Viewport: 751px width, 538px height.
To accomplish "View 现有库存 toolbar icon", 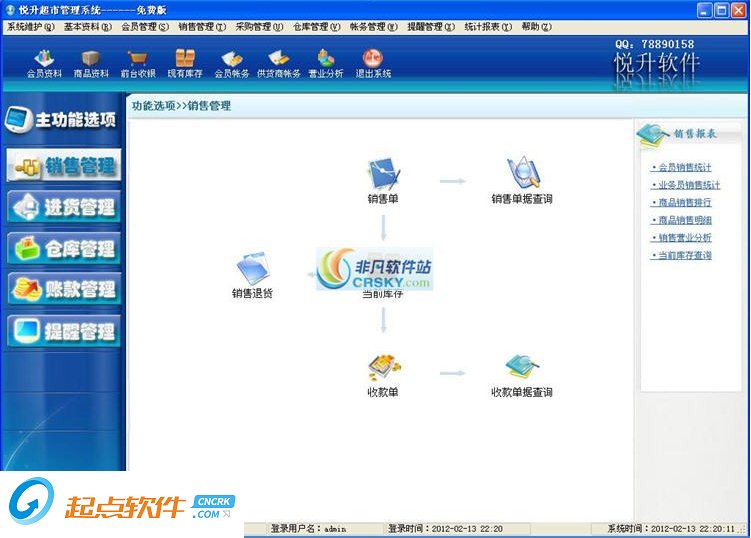I will pos(185,63).
